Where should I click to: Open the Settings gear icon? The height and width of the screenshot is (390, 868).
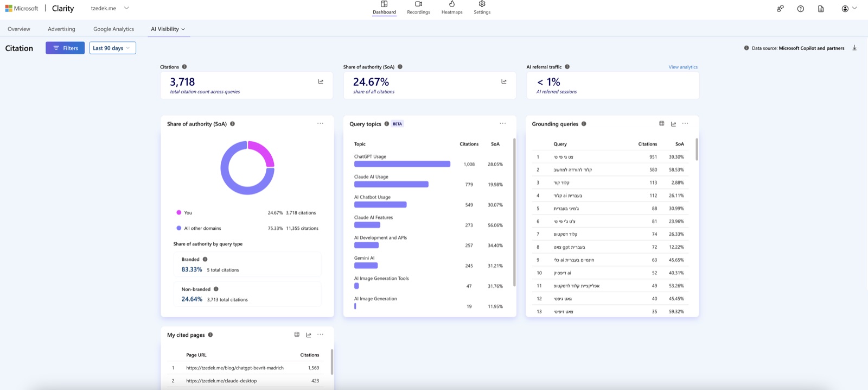point(482,4)
